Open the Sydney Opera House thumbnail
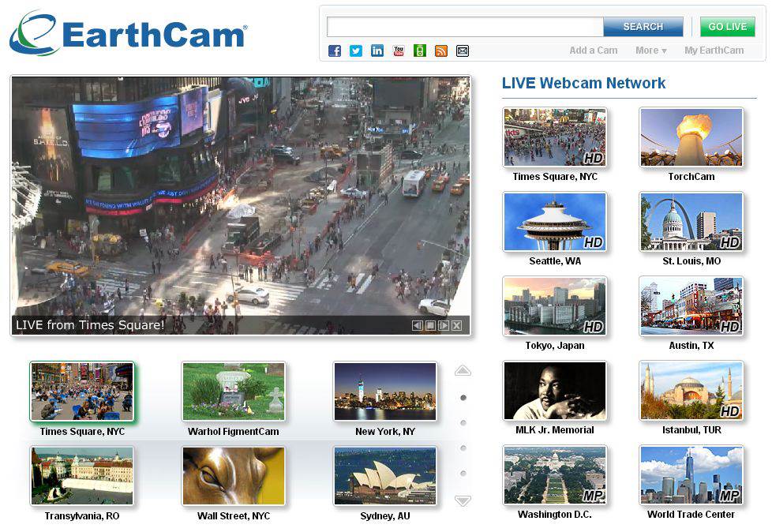772x532 pixels. (x=385, y=476)
